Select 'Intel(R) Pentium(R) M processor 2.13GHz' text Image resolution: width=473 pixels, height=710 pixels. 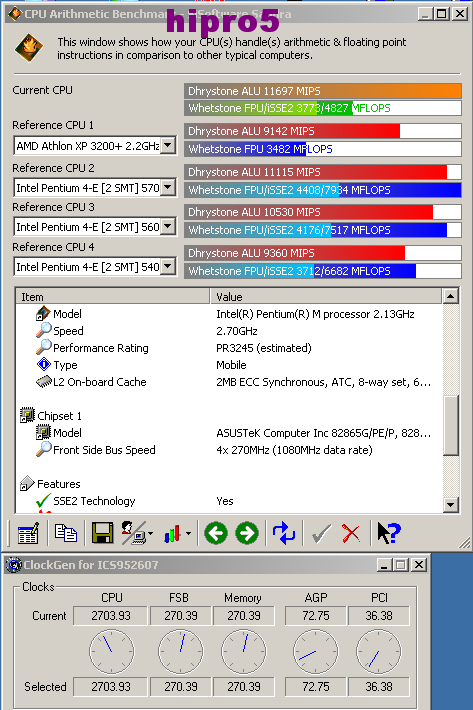coord(315,314)
